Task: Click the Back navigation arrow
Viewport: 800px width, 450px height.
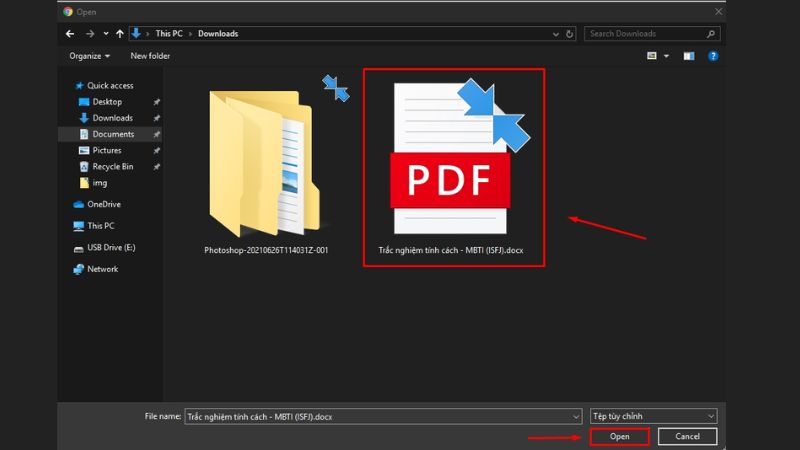Action: tap(70, 34)
